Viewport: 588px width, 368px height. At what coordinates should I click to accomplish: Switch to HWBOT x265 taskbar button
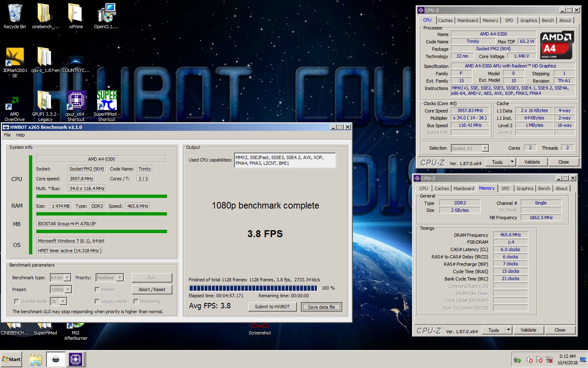coord(56,359)
